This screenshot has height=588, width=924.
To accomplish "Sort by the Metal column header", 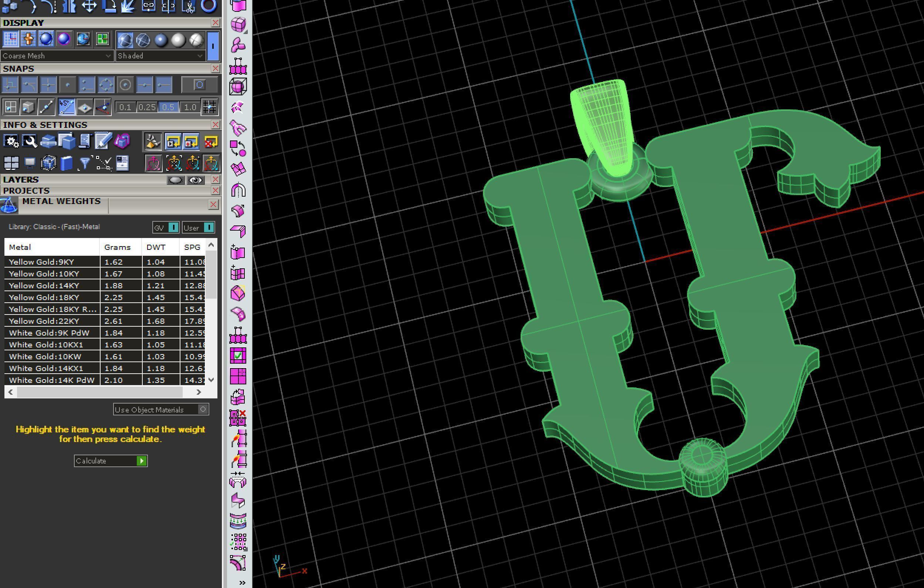I will click(52, 247).
